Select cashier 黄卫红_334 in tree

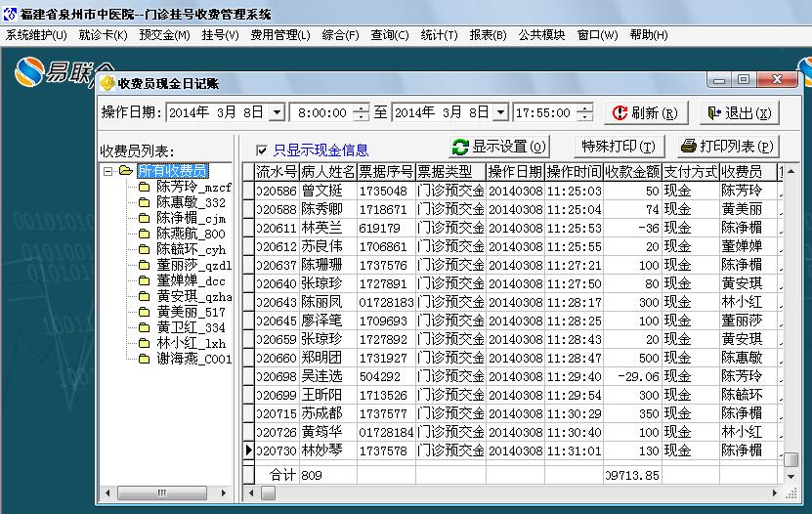(192, 327)
